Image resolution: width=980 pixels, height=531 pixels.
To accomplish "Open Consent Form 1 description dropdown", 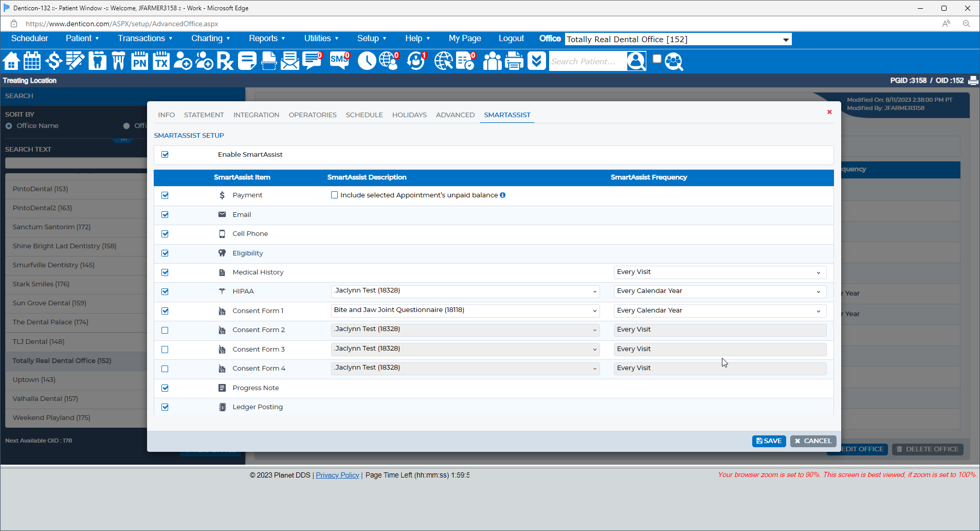I will [465, 310].
